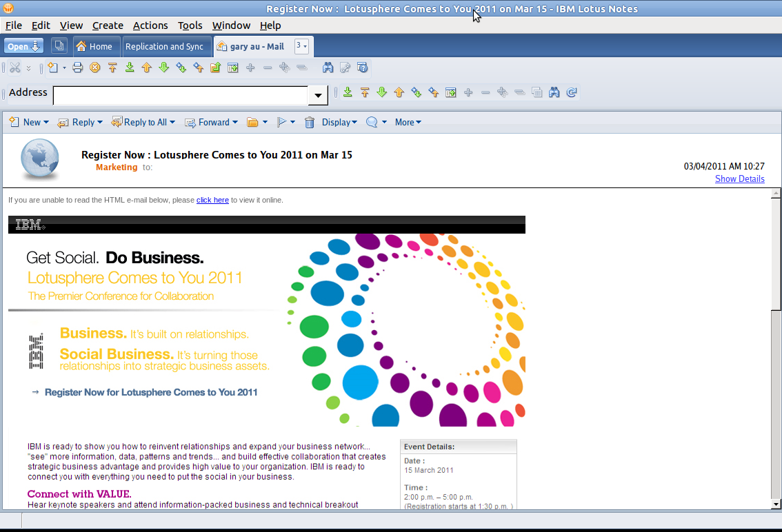This screenshot has width=782, height=532.
Task: Click the trash Delete icon
Action: 309,122
